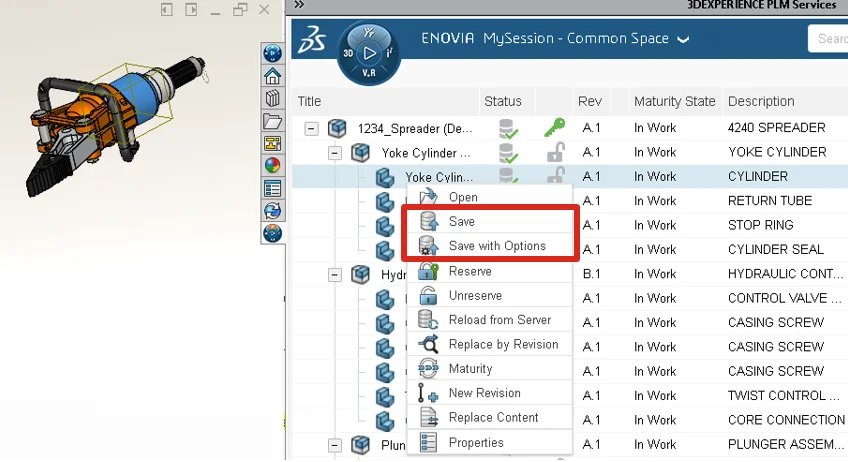Open the Custom Properties tab
Image resolution: width=848 pixels, height=462 pixels.
(x=273, y=188)
